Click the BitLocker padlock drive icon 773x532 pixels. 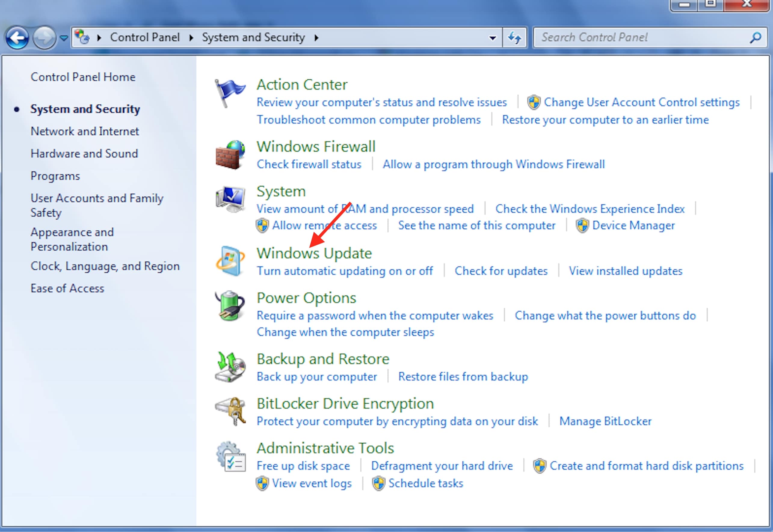click(x=230, y=411)
